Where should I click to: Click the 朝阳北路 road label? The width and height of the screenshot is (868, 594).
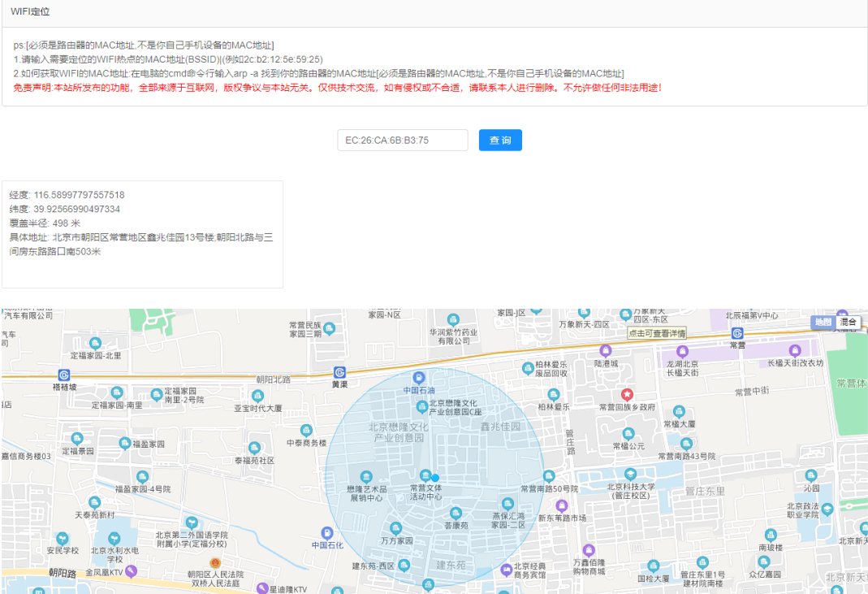(274, 379)
